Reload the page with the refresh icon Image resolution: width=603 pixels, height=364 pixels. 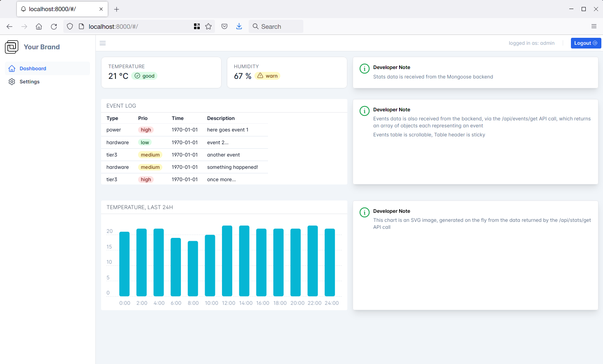pyautogui.click(x=54, y=27)
